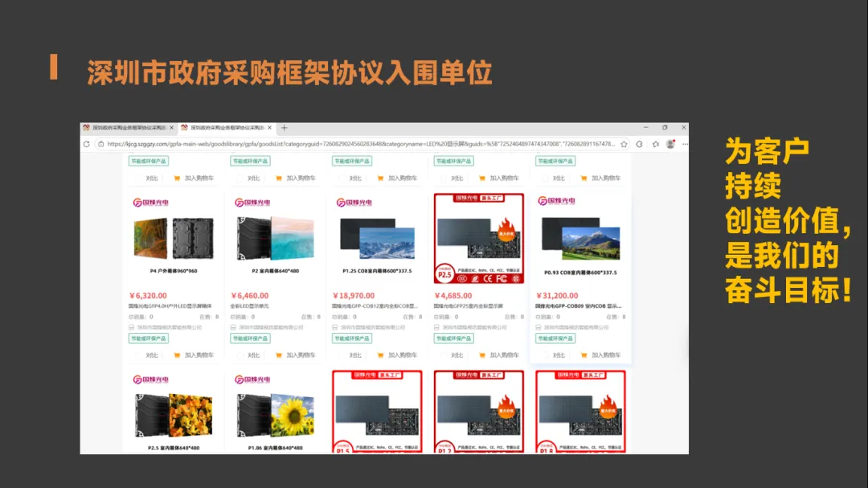The width and height of the screenshot is (868, 488).
Task: Click cart icon under ¥4,685.00 product
Action: [482, 355]
